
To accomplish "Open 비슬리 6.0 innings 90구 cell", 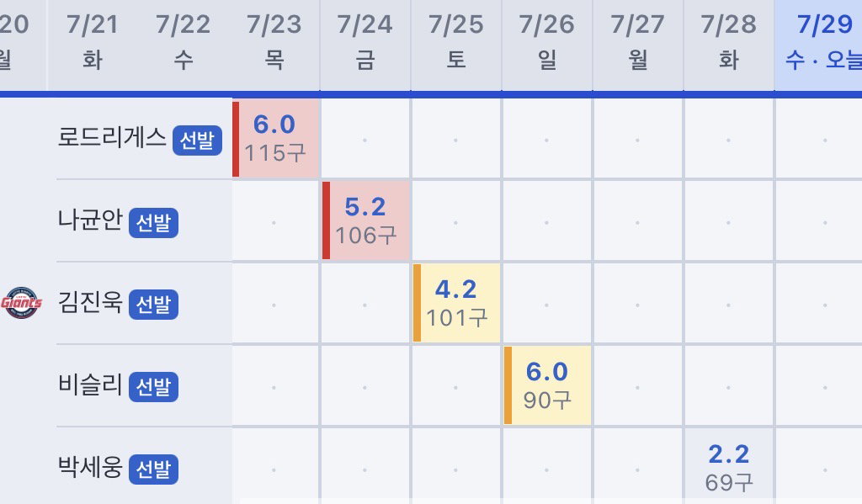I will pyautogui.click(x=547, y=385).
